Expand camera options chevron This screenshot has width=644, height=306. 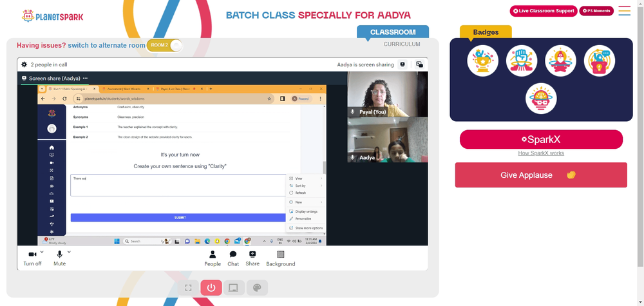pyautogui.click(x=42, y=252)
